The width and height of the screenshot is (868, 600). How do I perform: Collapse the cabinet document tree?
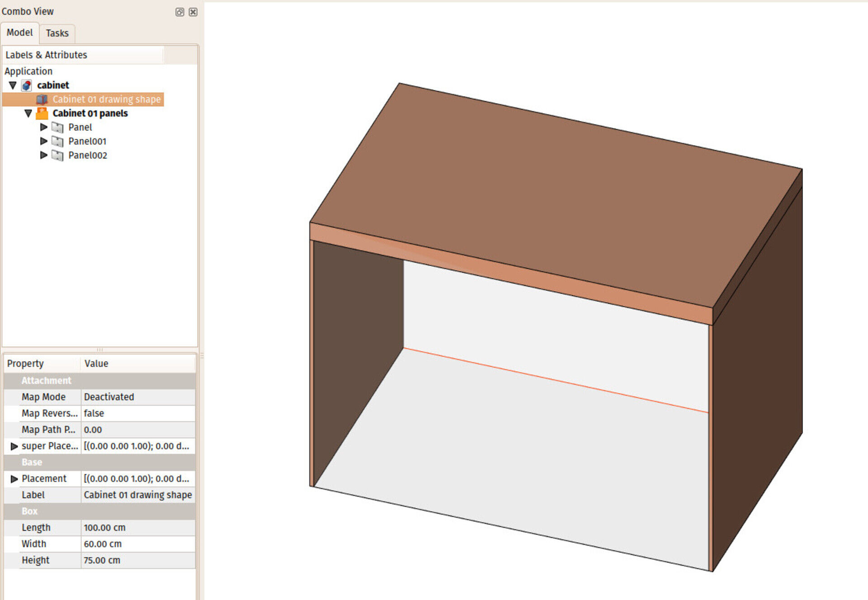(13, 85)
